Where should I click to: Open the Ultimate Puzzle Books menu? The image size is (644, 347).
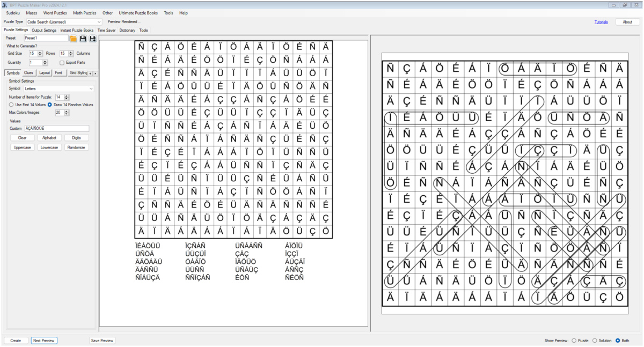click(138, 12)
